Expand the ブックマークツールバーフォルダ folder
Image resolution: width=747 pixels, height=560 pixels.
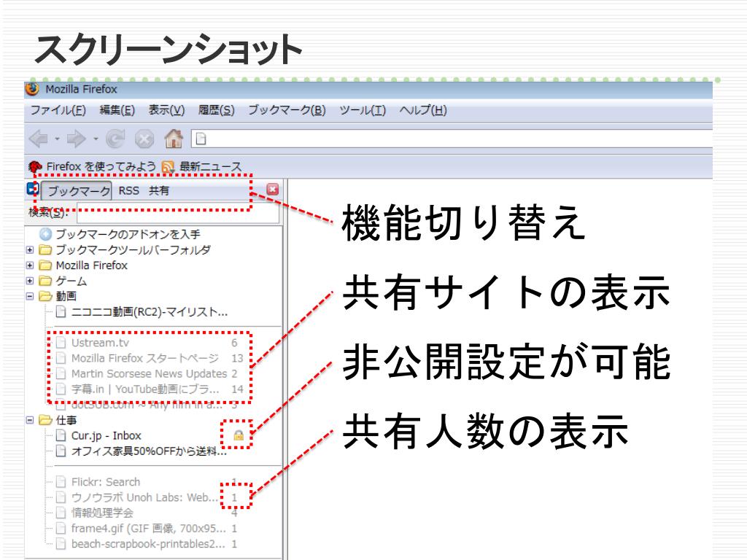[x=29, y=249]
